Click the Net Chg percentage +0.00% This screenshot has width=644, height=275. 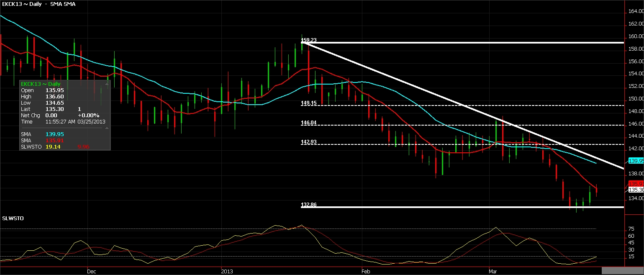89,116
